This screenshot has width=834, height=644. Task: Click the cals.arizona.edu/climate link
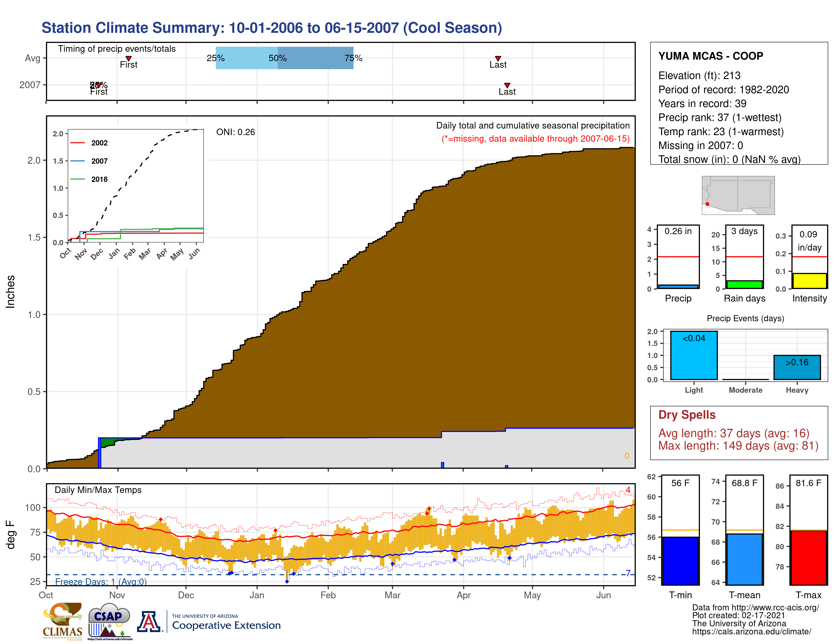pos(752,631)
